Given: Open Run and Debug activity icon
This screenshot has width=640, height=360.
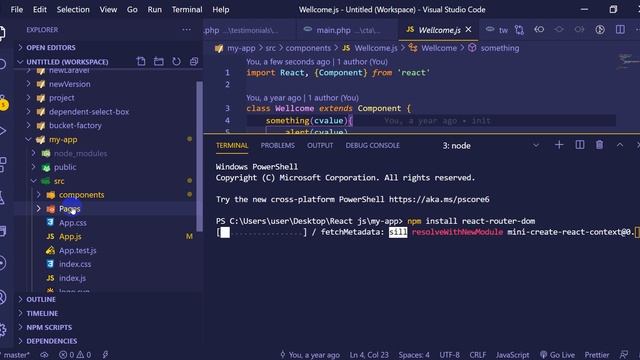Looking at the screenshot, I should pyautogui.click(x=2, y=131).
